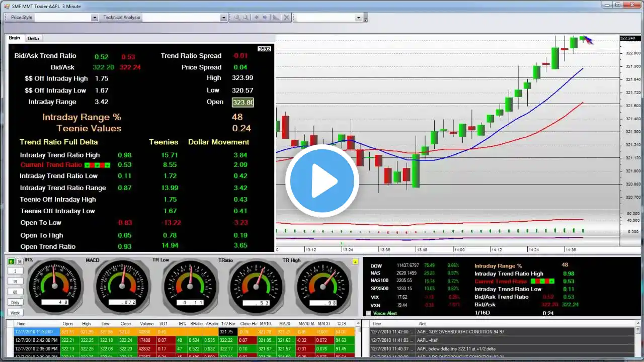This screenshot has width=644, height=362.
Task: Select the 60 minute timeframe button
Action: point(15,292)
